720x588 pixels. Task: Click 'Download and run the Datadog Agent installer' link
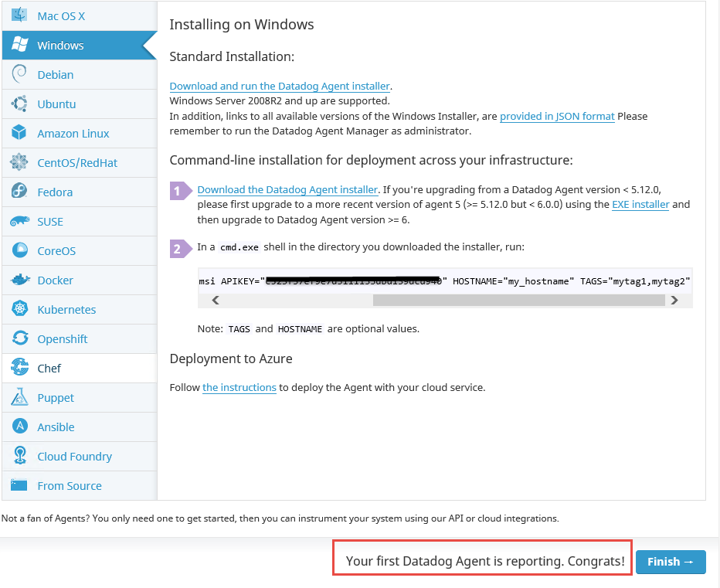pyautogui.click(x=280, y=87)
